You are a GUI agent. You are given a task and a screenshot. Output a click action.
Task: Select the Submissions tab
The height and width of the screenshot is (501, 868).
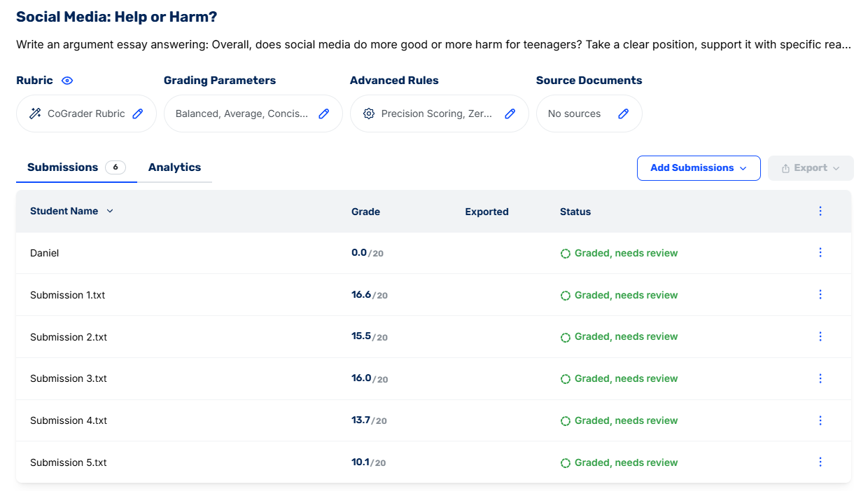(x=63, y=167)
